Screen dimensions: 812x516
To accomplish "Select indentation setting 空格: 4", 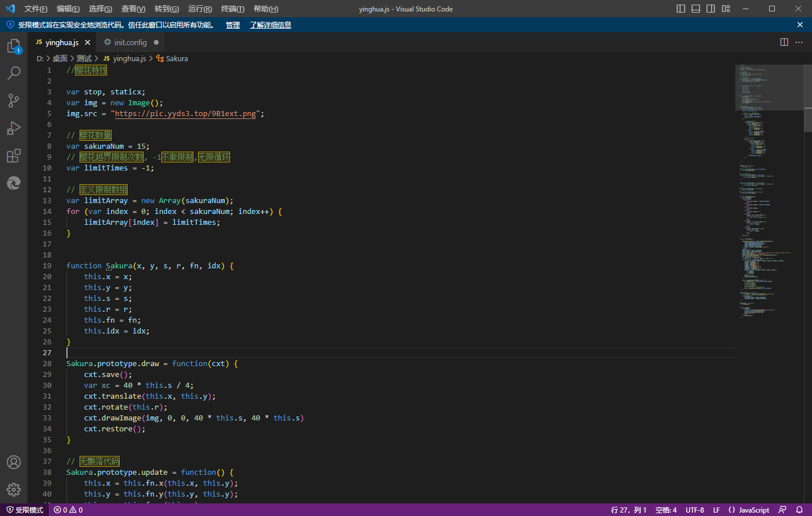I will [666, 510].
